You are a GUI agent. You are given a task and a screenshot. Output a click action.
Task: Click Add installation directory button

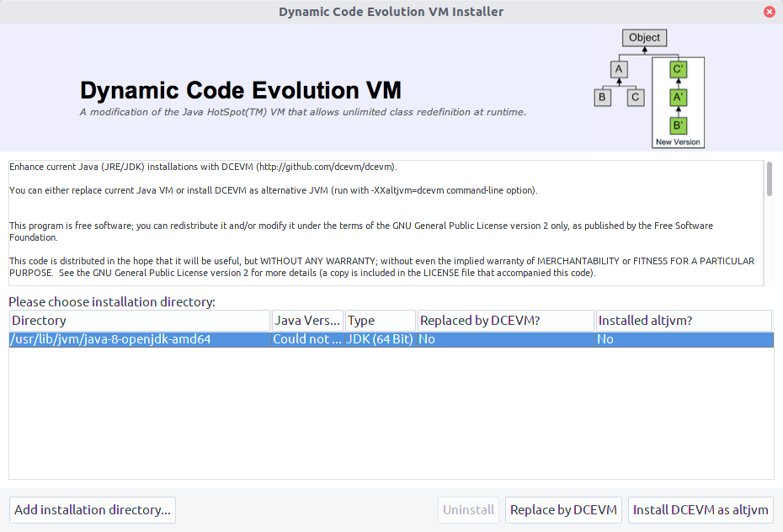click(x=93, y=510)
